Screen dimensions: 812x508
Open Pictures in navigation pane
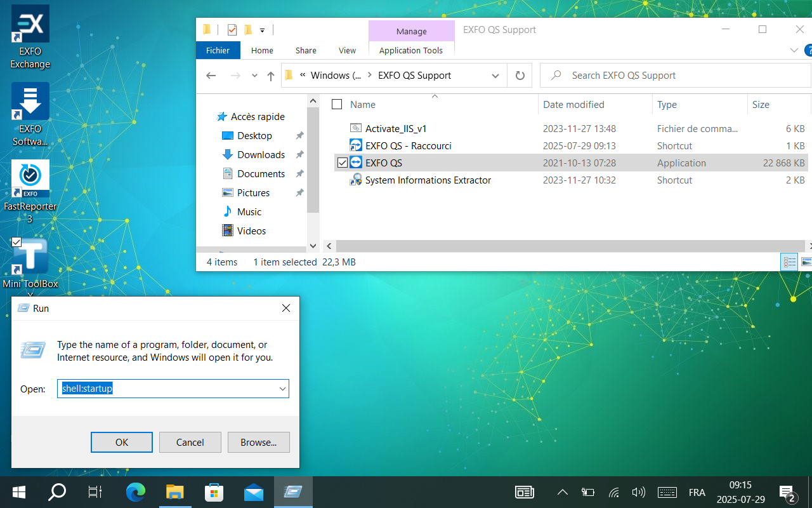253,193
